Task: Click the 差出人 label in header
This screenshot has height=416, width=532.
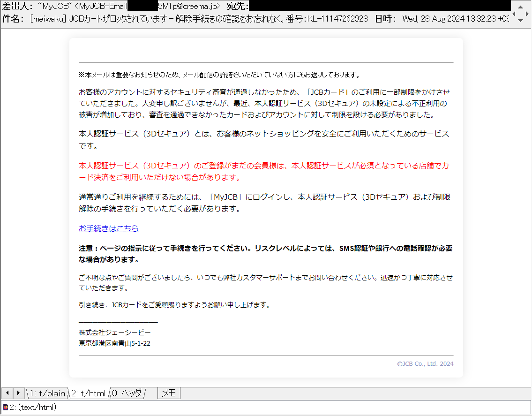Action: coord(17,6)
